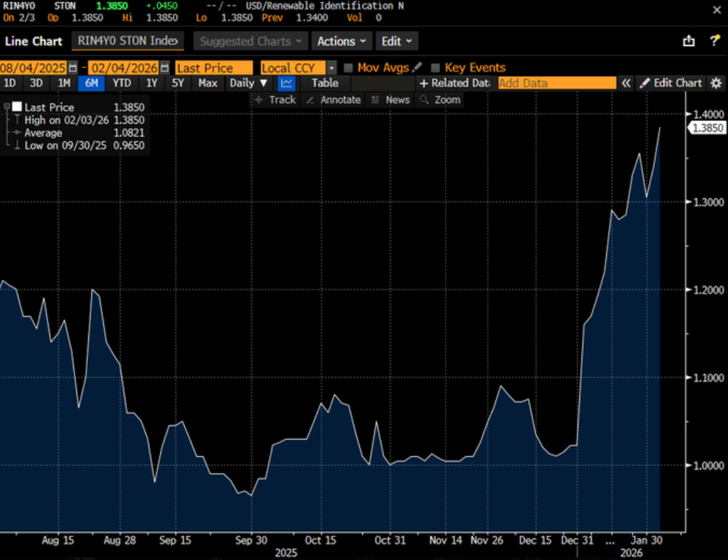The width and height of the screenshot is (728, 560).
Task: Open the Actions dropdown menu
Action: click(341, 41)
